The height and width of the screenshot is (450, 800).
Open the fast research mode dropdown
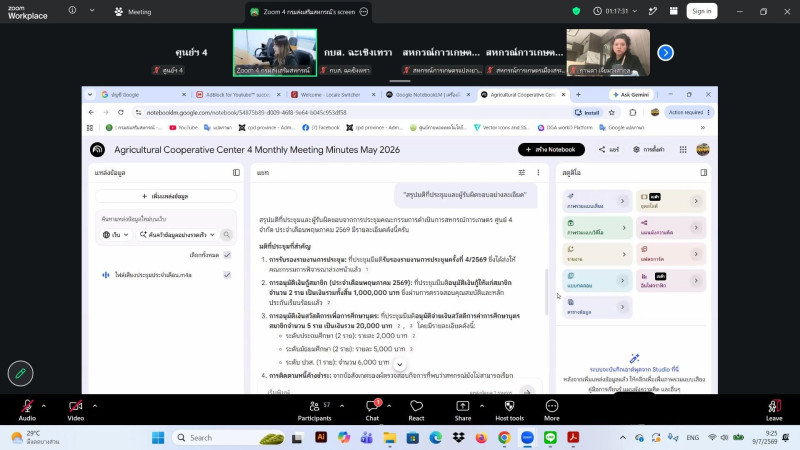[178, 235]
